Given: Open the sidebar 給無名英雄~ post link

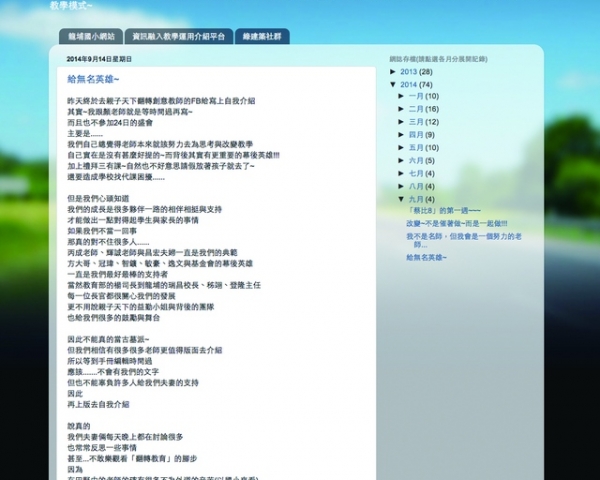Looking at the screenshot, I should (x=426, y=257).
